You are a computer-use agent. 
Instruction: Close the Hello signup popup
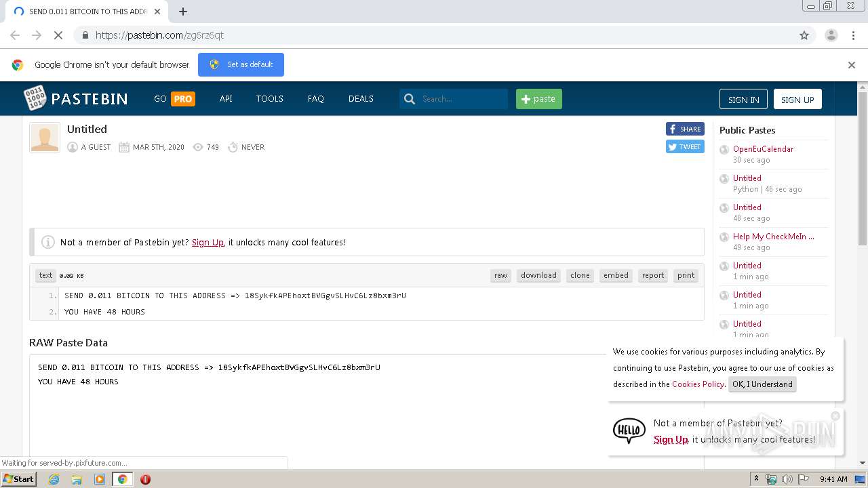tap(835, 416)
